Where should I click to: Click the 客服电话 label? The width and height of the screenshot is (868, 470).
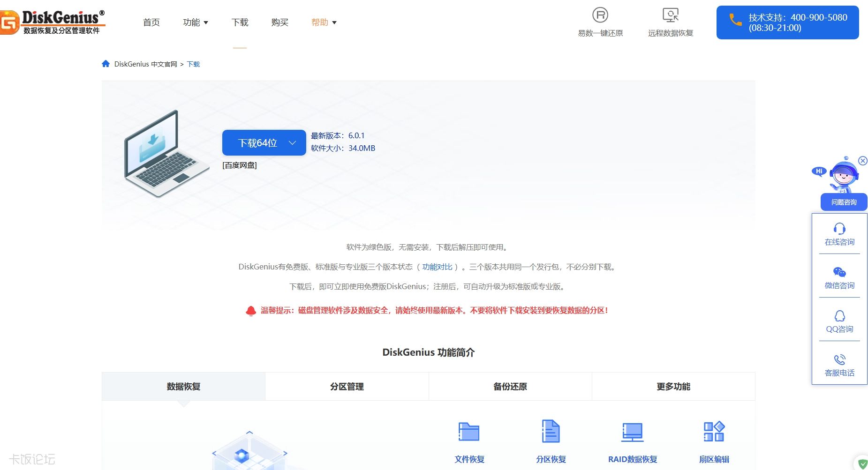click(839, 373)
